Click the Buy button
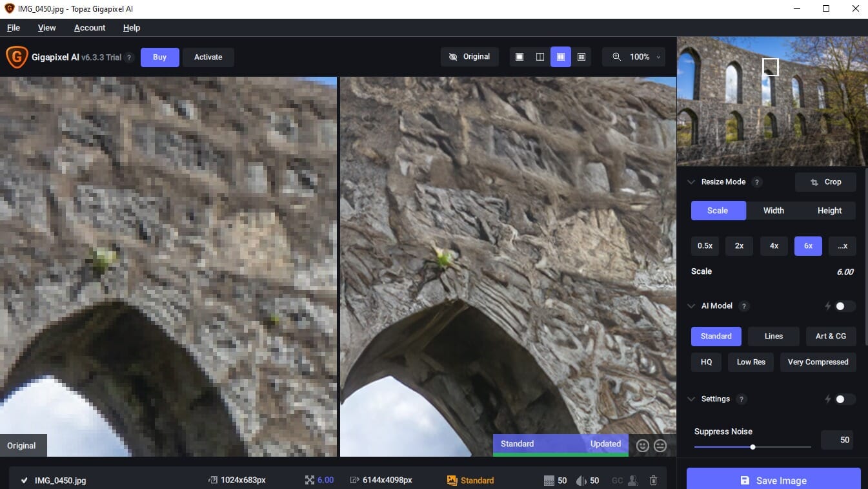This screenshot has width=868, height=489. 159,57
